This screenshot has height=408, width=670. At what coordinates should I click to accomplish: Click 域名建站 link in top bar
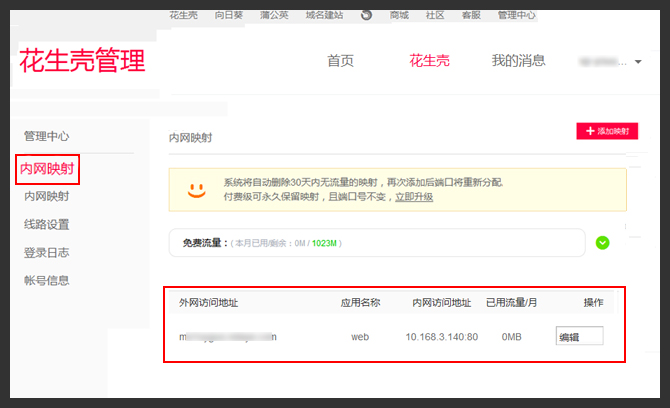click(324, 15)
